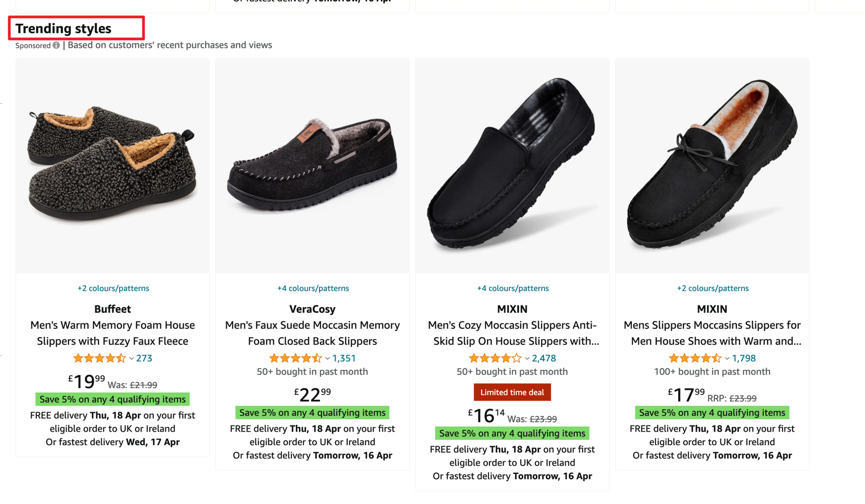Click star rating of MIXIN Cozy Moccasin

pyautogui.click(x=495, y=358)
